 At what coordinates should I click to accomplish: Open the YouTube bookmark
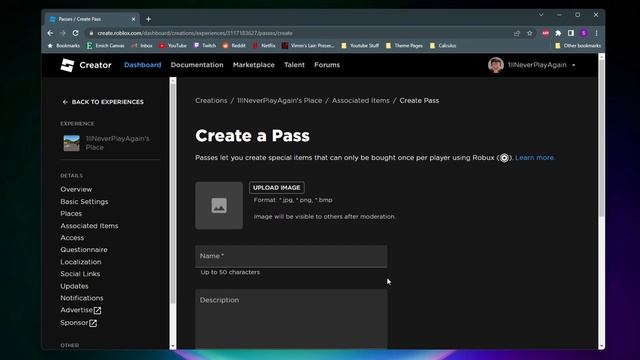[173, 46]
